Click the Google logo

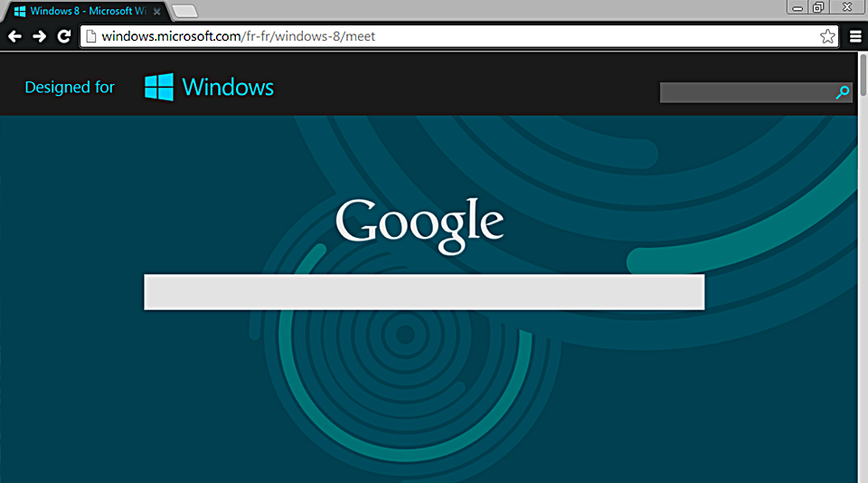point(420,226)
